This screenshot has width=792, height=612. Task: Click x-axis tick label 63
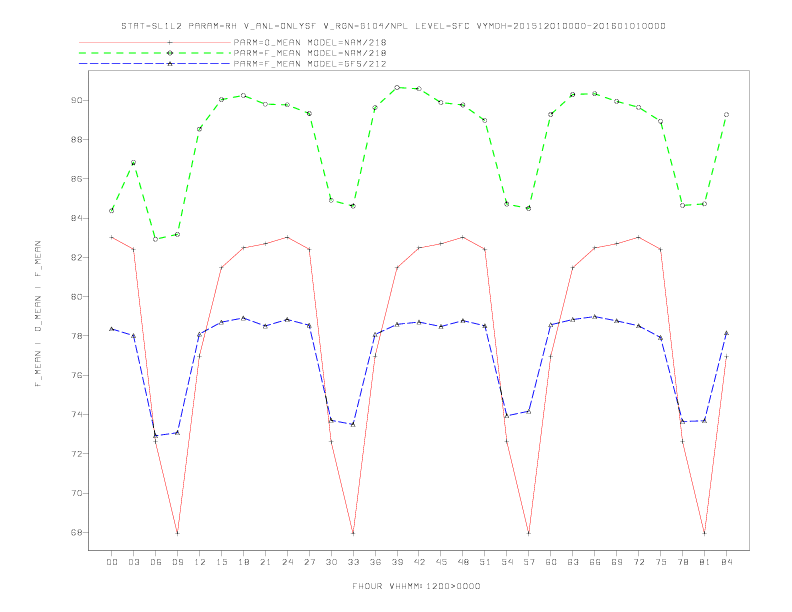point(573,562)
